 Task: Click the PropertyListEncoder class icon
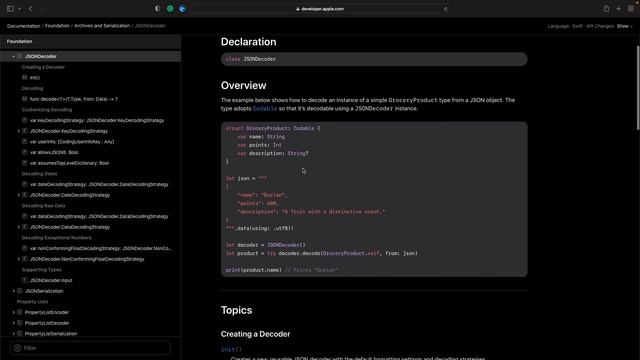pos(20,312)
